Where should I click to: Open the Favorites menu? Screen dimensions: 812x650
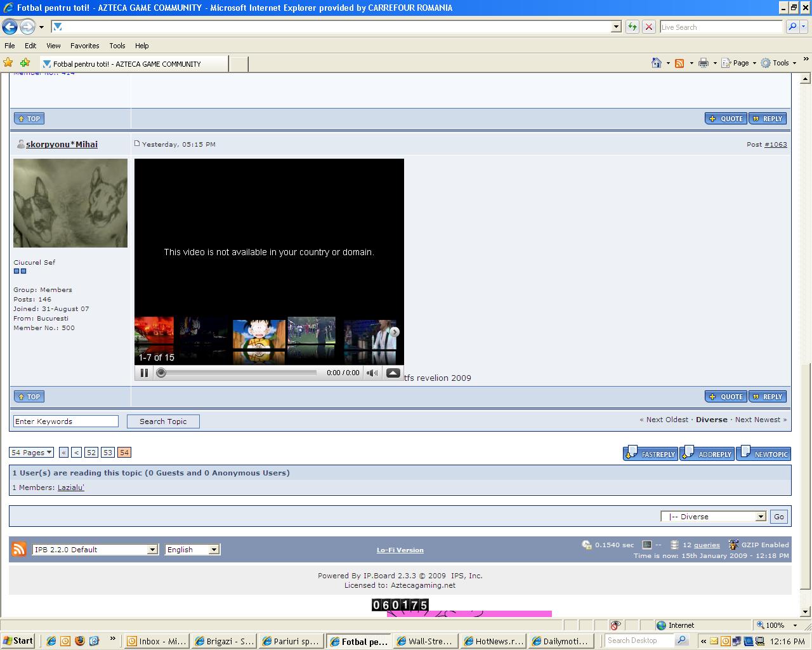coord(84,46)
